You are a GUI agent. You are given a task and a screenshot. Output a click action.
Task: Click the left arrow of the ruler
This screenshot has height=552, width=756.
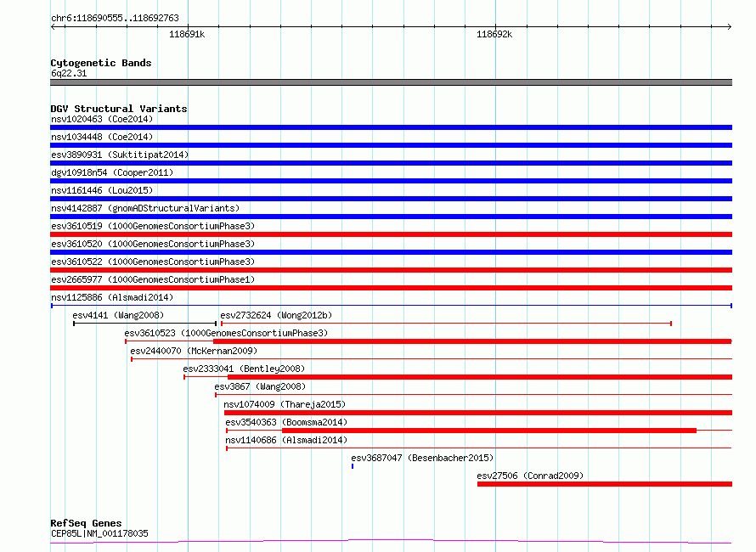[x=53, y=26]
